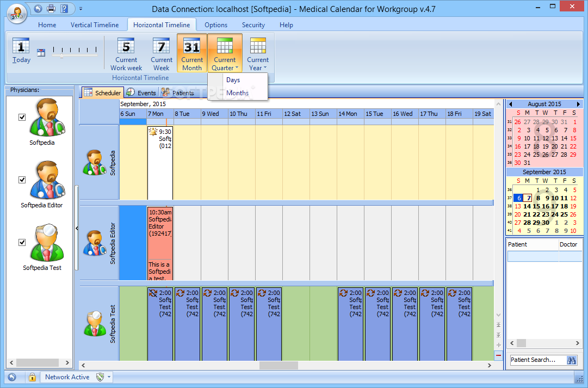Open the 10:30am Softpedia Editor appointment
Viewport: 588px width, 388px height.
click(x=160, y=243)
